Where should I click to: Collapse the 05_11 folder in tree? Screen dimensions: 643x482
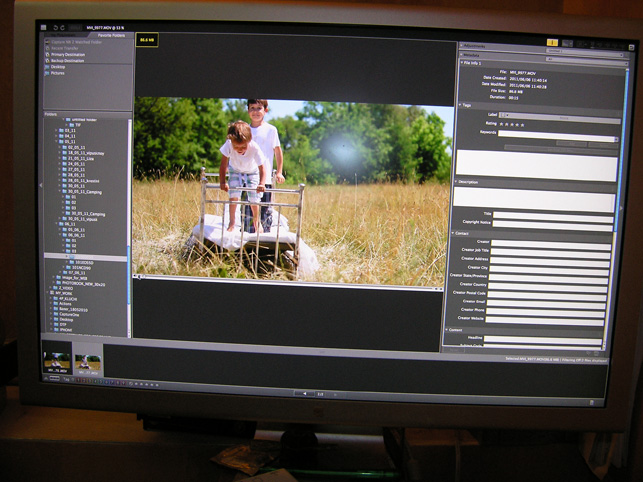(x=57, y=141)
